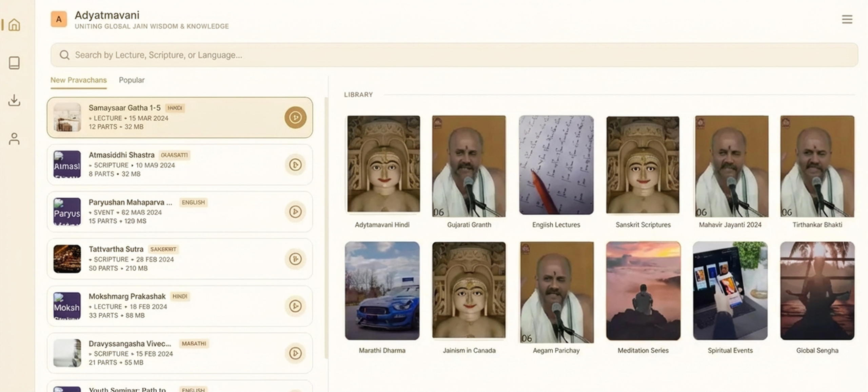The image size is (868, 392).
Task: Open the Home sidebar icon
Action: tap(14, 25)
